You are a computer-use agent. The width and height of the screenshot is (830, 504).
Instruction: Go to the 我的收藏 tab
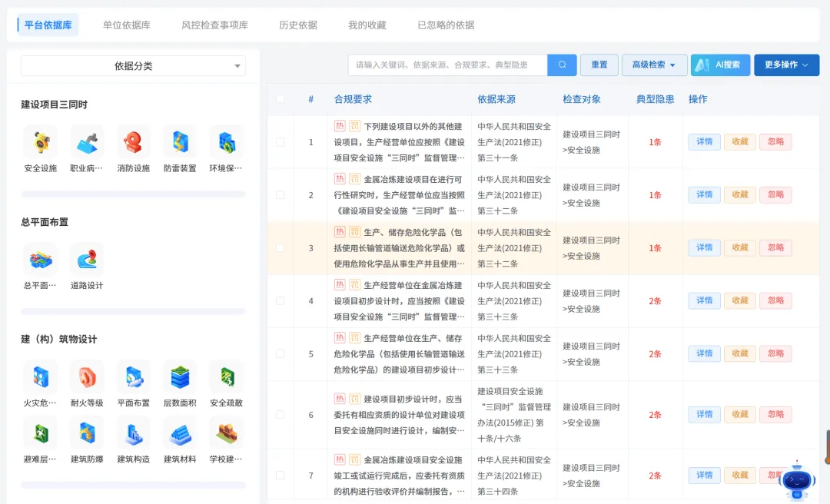367,25
